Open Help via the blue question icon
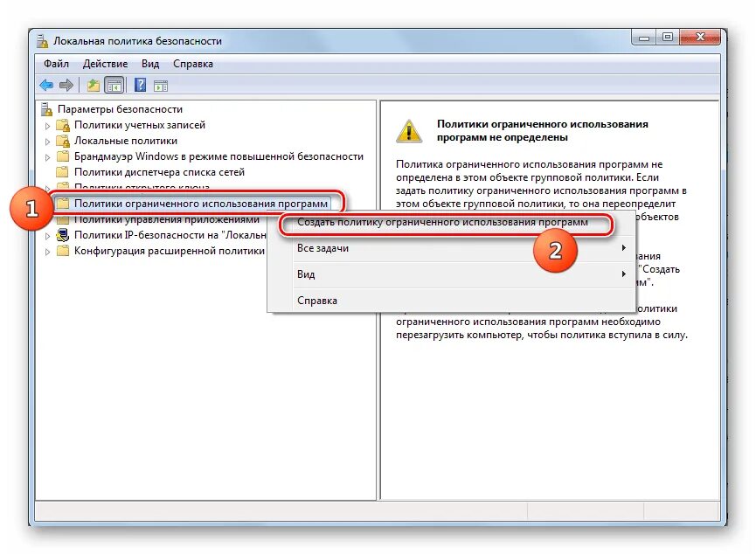Image resolution: width=756 pixels, height=554 pixels. pos(140,86)
